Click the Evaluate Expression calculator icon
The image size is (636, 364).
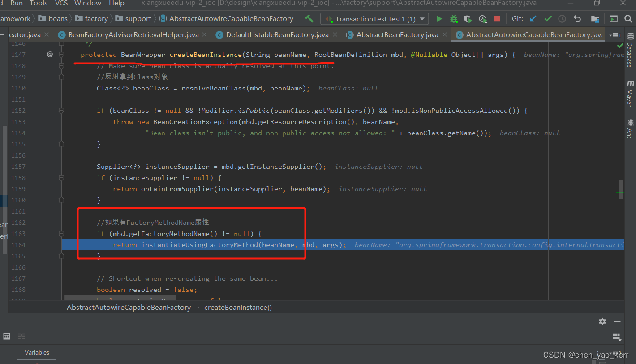[x=7, y=336]
